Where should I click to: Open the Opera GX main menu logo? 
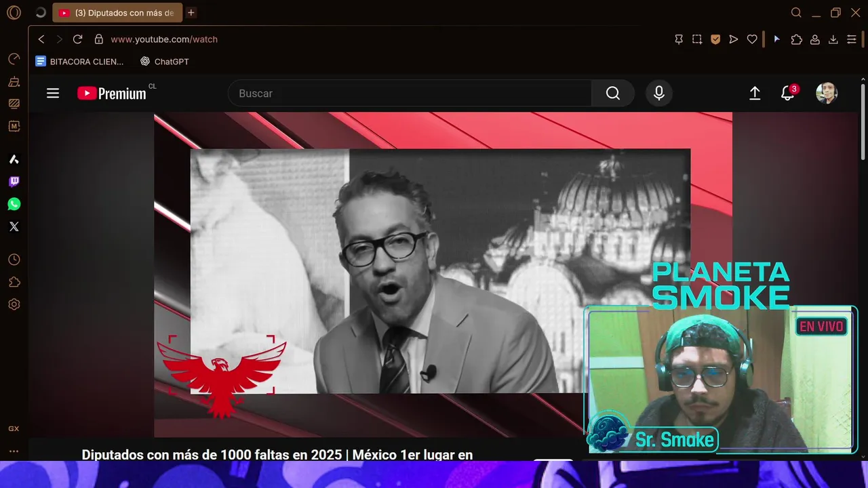(x=14, y=12)
